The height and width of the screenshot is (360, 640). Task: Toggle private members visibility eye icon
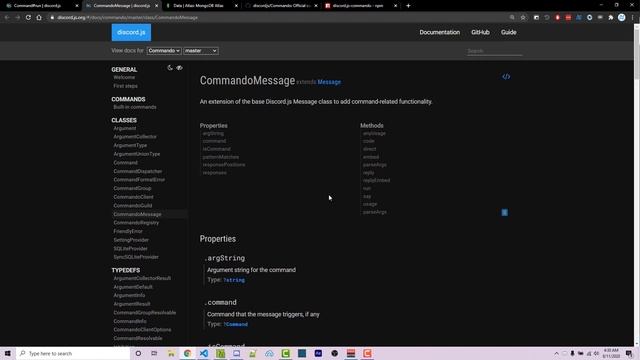[x=180, y=68]
